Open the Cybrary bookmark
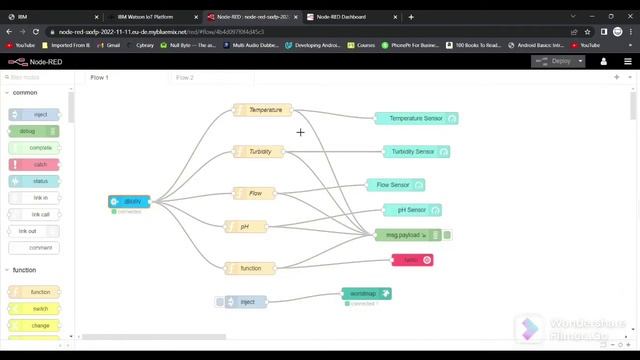The width and height of the screenshot is (640, 360). point(141,45)
